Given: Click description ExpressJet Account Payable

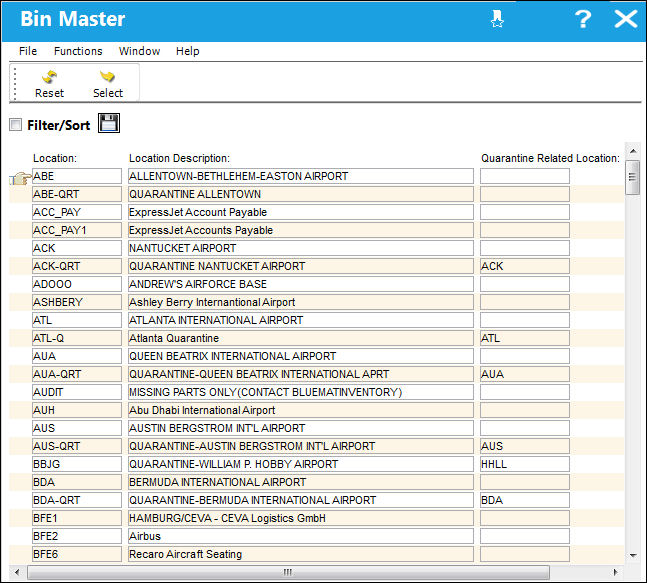Looking at the screenshot, I should point(301,212).
